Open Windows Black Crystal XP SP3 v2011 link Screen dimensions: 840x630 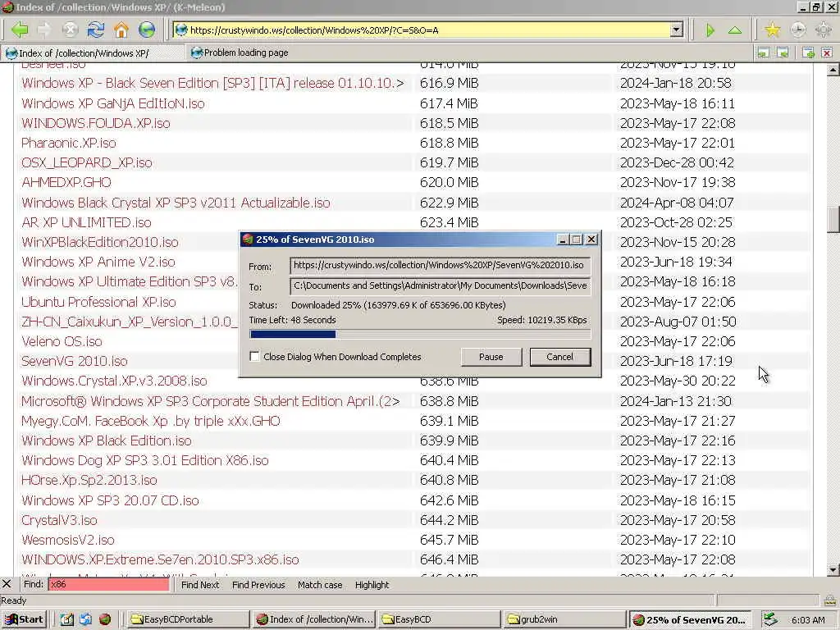click(176, 203)
